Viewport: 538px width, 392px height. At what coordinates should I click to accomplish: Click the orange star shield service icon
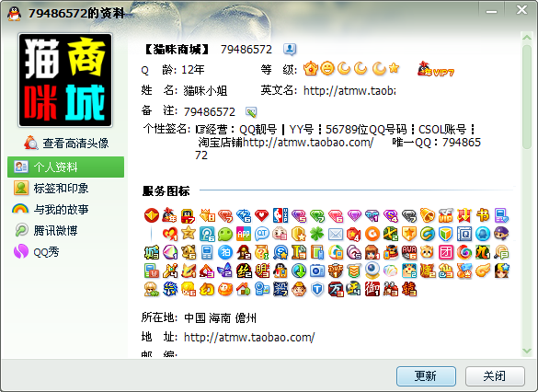(409, 234)
